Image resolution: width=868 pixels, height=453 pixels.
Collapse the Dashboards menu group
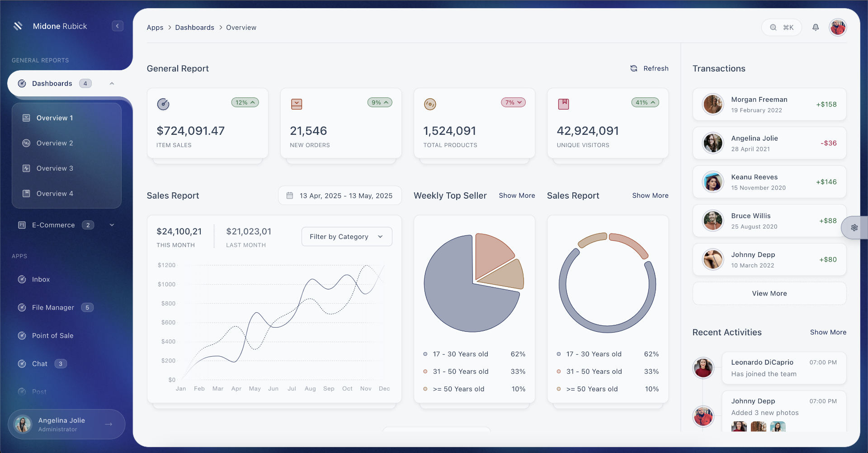pos(112,83)
